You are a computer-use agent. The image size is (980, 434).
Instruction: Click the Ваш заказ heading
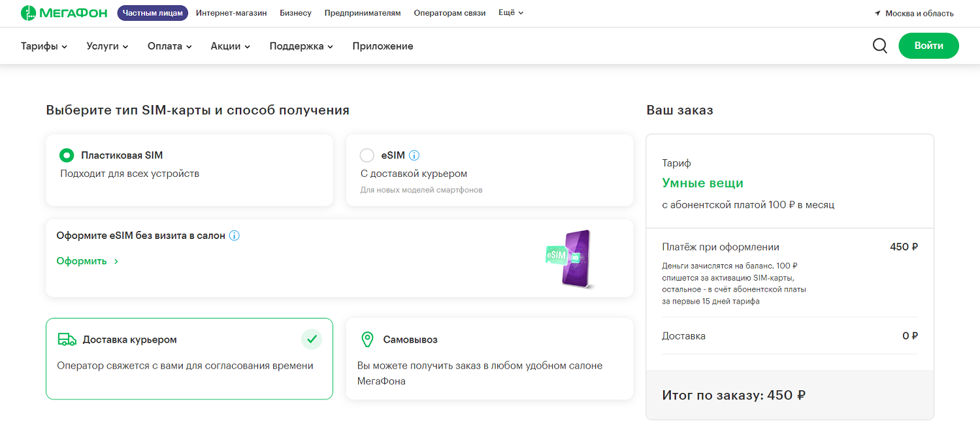(680, 110)
